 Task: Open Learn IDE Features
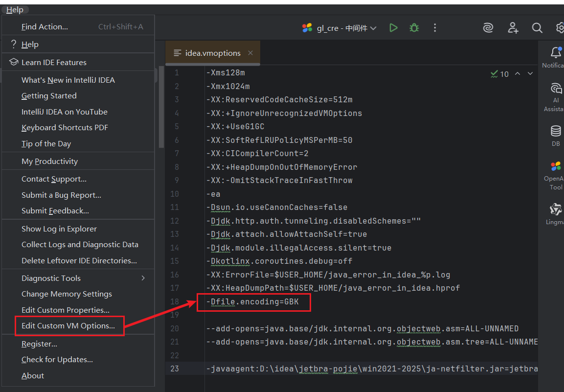click(78, 62)
